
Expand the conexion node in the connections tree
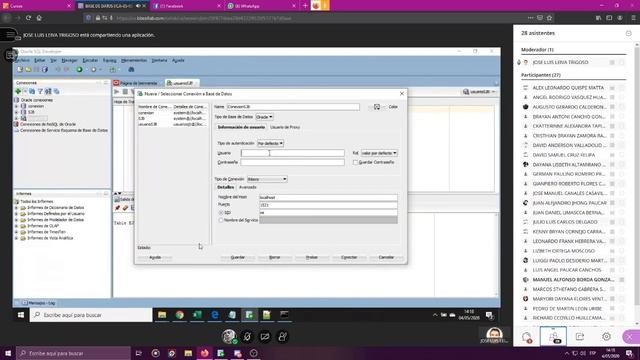[17, 106]
